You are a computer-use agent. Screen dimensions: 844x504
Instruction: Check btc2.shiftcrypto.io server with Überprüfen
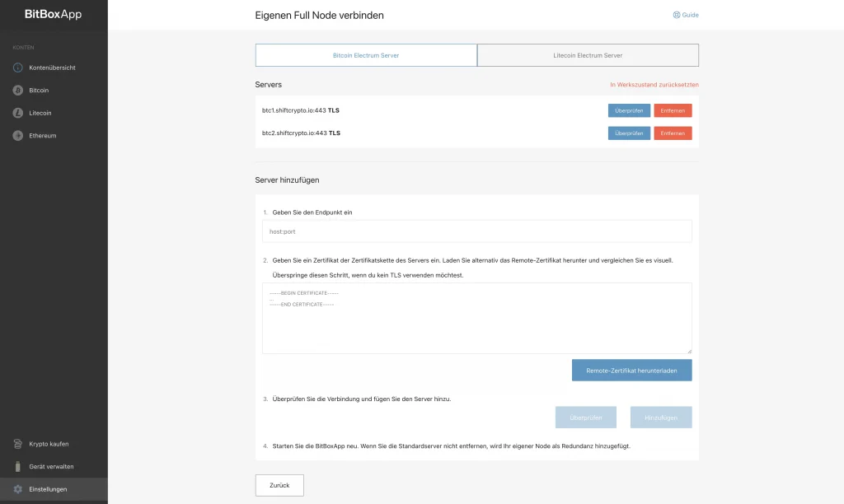[x=629, y=133]
